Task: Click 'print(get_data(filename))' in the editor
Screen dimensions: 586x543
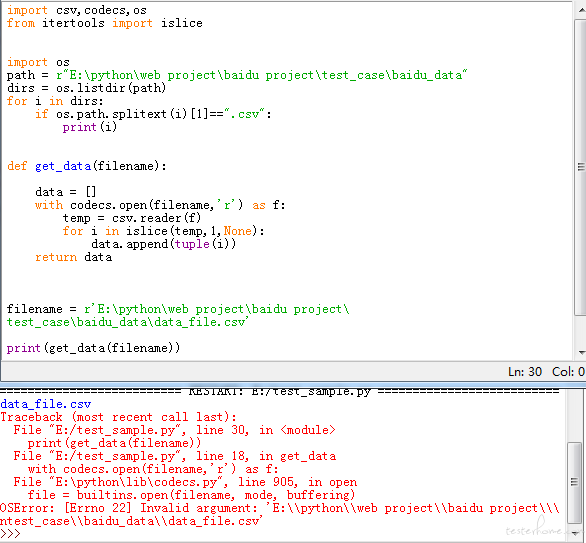Action: [x=93, y=348]
